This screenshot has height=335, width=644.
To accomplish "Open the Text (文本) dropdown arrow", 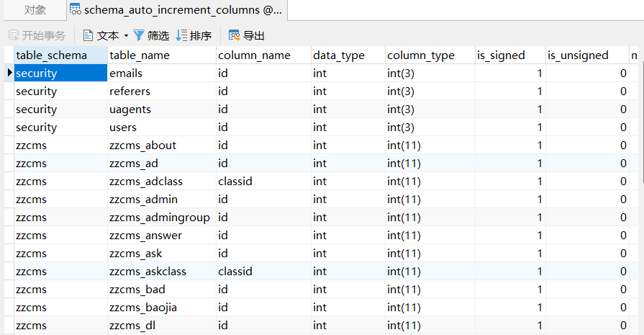I will (126, 35).
